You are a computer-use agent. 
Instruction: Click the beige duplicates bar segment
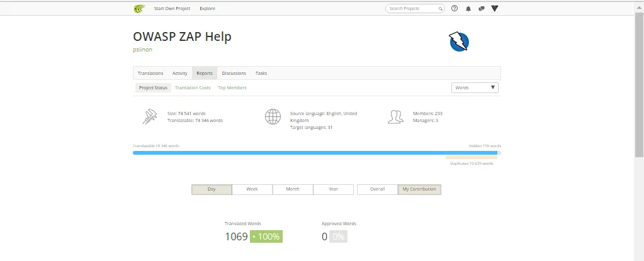[472, 157]
